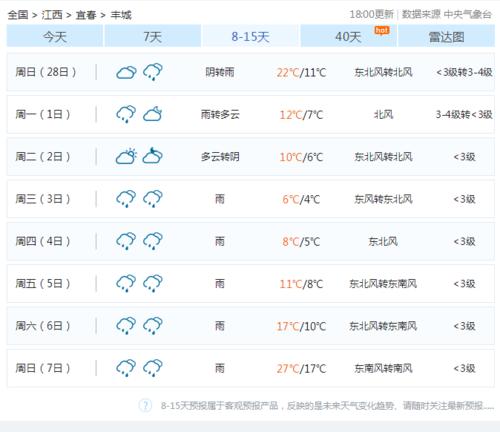Click the second rain icon for 周四（4日）
Viewport: 500px width, 432px height.
(153, 241)
